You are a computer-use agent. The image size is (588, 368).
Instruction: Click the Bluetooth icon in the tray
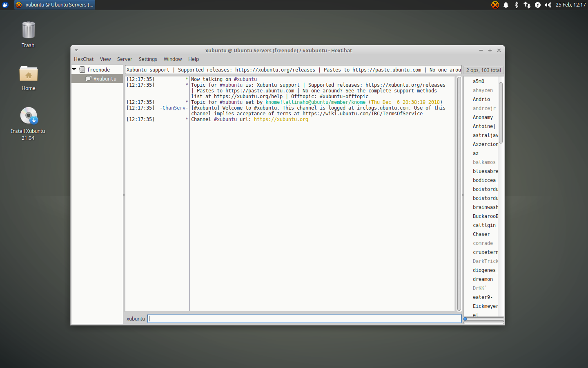pos(516,4)
